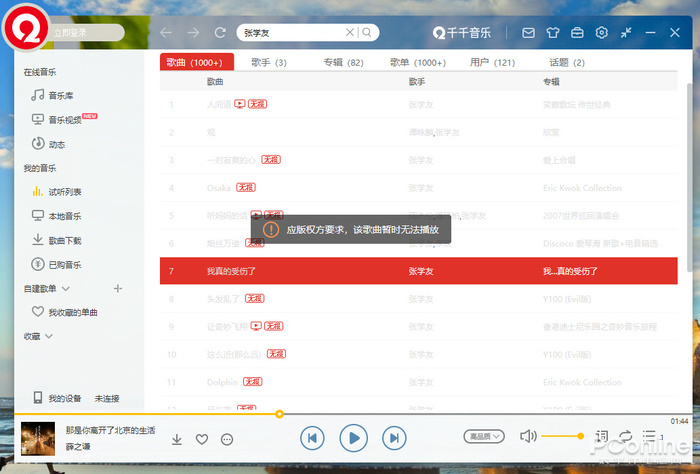Click album Eric Kwok Collection for Osaka
The height and width of the screenshot is (474, 700).
click(x=582, y=188)
